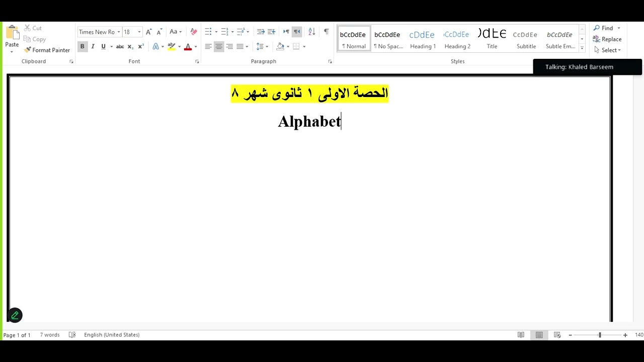Click the Find button
Screen dimensions: 644x362
pyautogui.click(x=603, y=28)
